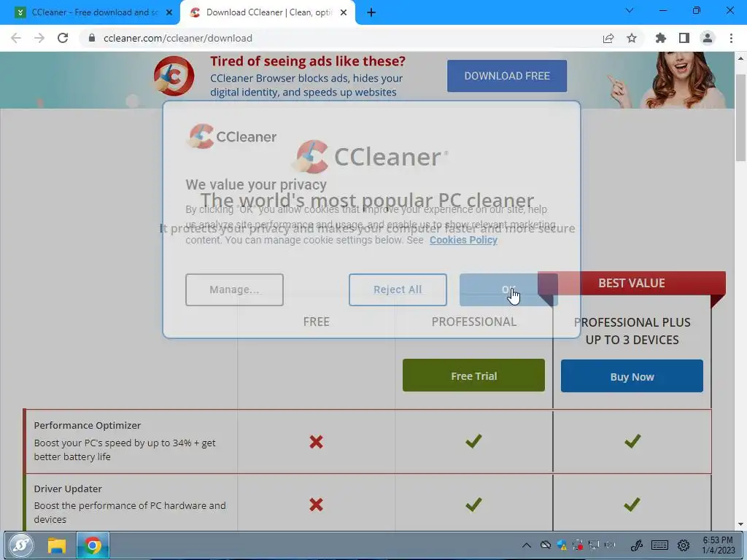Click 'PROFESSIONAL PLUS UP TO 3 DEVICES' heading

point(632,331)
